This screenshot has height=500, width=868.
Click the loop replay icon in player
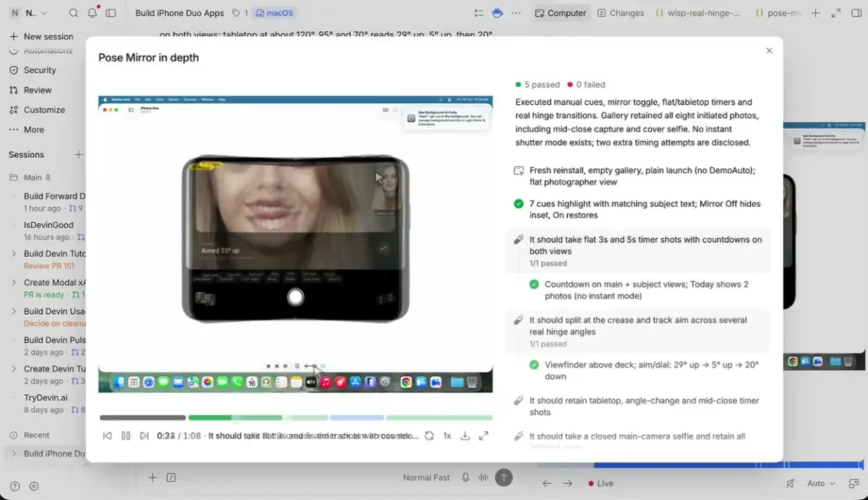click(429, 436)
